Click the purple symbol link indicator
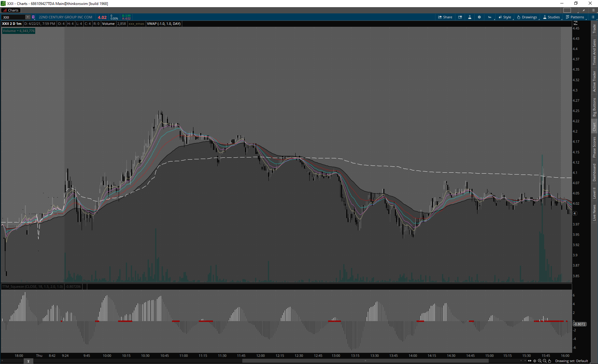This screenshot has width=598, height=364. click(33, 17)
